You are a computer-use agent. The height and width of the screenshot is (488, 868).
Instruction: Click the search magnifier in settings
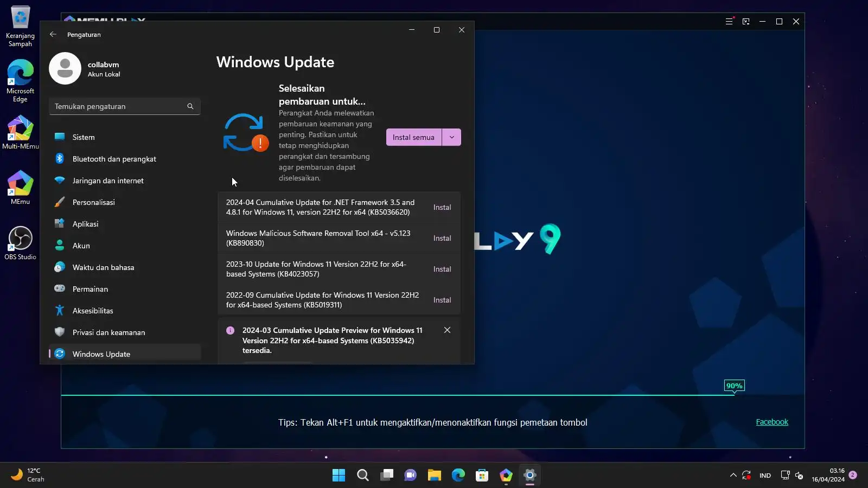(190, 106)
